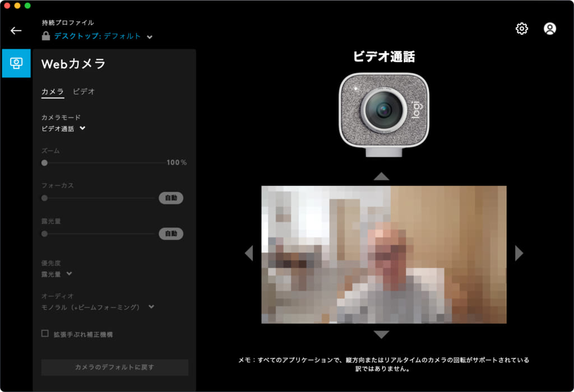Viewport: 574px width, 392px height.
Task: Click the StreamCam device image
Action: tap(383, 114)
